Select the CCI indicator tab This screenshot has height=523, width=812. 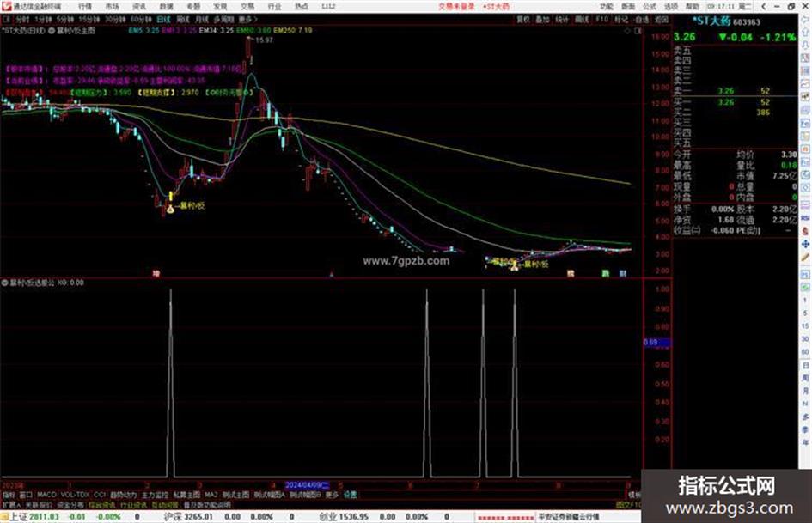point(100,495)
